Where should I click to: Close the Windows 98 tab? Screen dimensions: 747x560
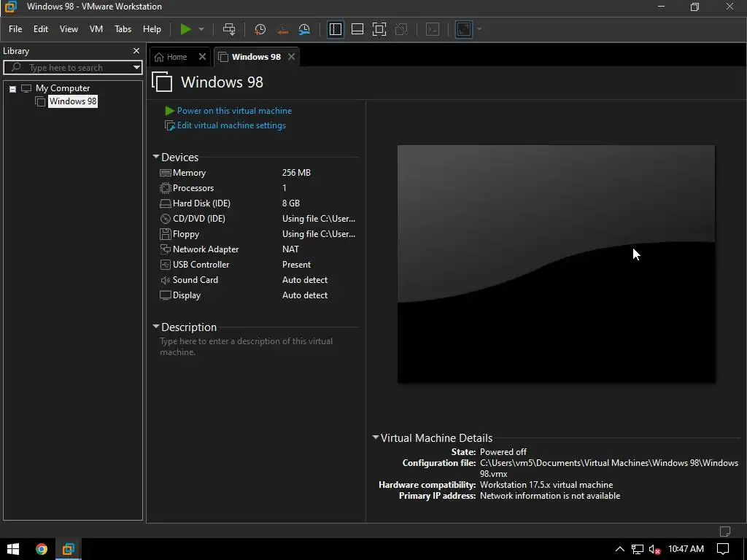coord(292,57)
